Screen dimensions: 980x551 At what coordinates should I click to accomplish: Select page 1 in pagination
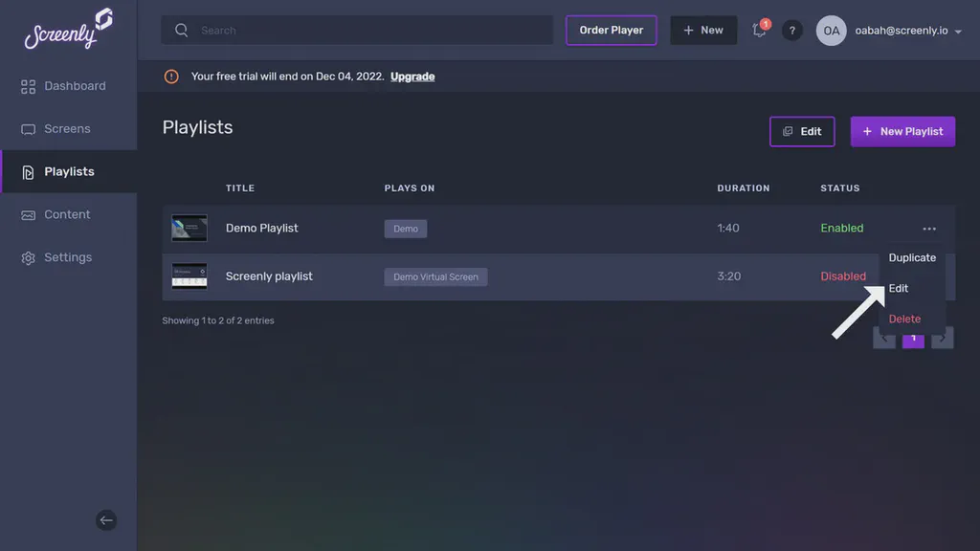click(913, 338)
